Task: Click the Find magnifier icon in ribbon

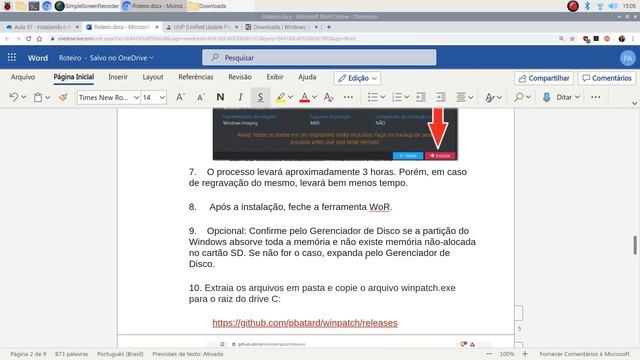Action: pyautogui.click(x=519, y=97)
